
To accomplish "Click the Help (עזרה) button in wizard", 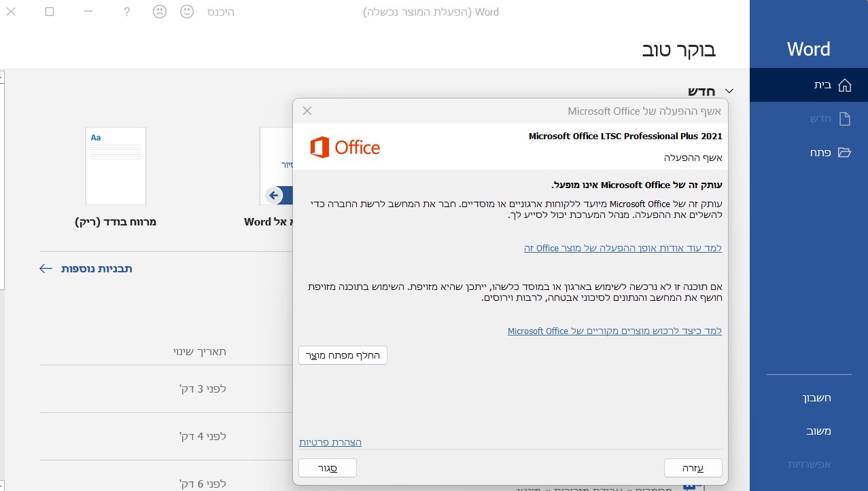I will (x=693, y=468).
